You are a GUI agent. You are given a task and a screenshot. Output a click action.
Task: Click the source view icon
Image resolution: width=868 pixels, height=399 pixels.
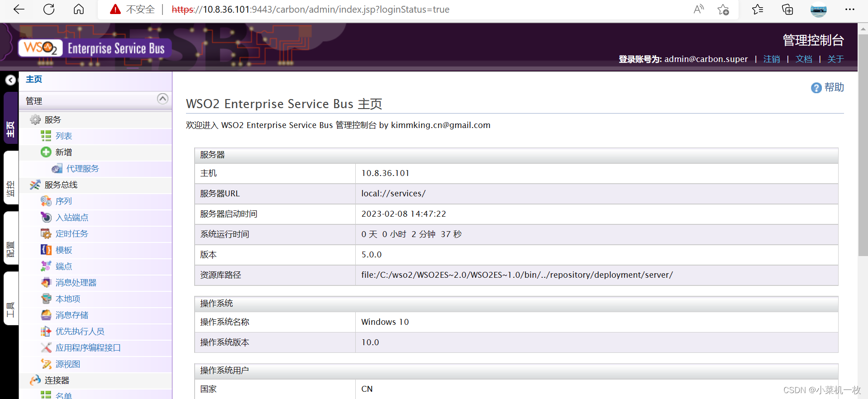[46, 364]
